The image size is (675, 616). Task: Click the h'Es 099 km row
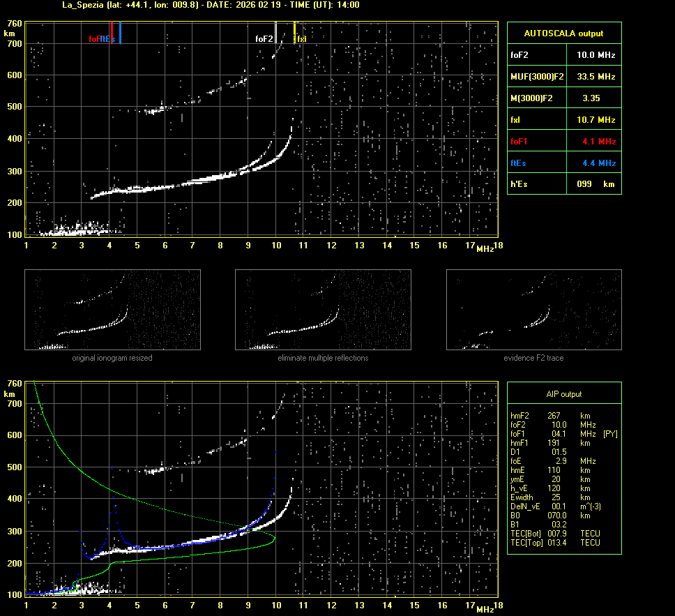pyautogui.click(x=563, y=185)
